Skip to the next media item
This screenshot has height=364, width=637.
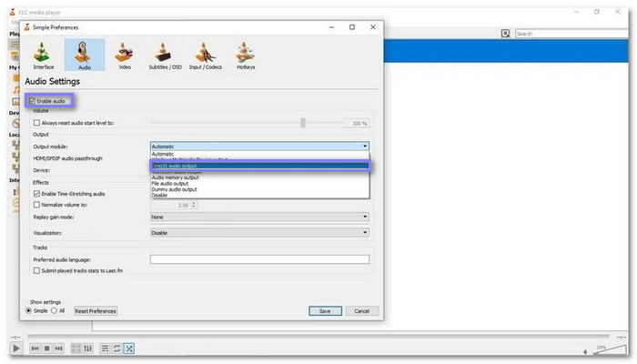[x=59, y=349]
